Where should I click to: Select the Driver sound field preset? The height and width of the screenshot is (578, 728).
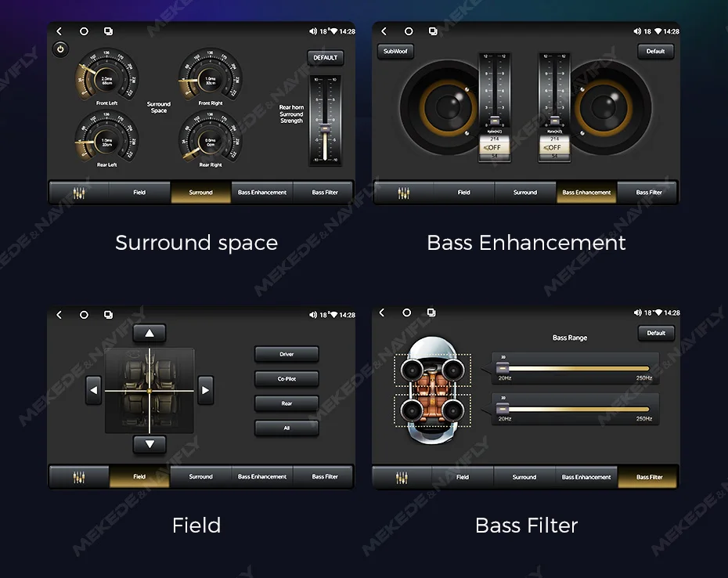[x=287, y=354]
